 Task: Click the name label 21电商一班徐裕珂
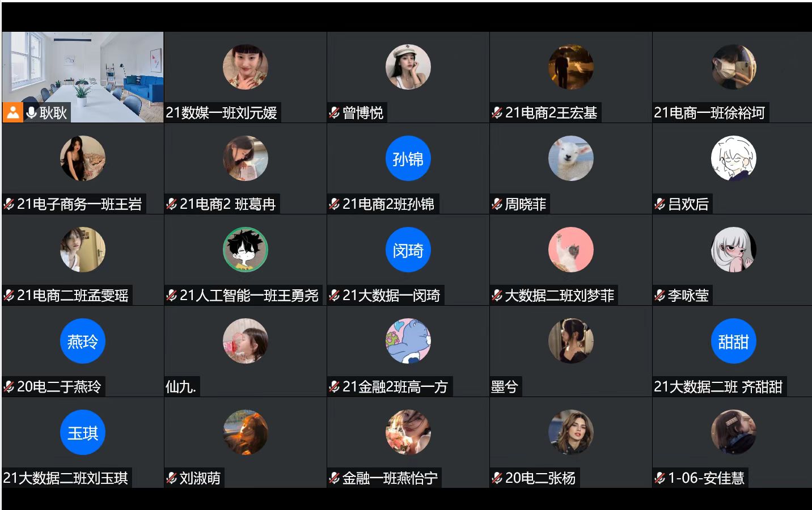[709, 113]
